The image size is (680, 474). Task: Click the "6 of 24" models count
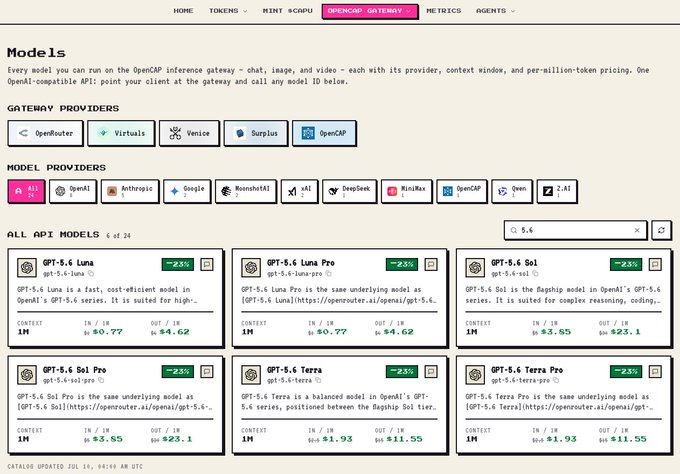tap(118, 235)
